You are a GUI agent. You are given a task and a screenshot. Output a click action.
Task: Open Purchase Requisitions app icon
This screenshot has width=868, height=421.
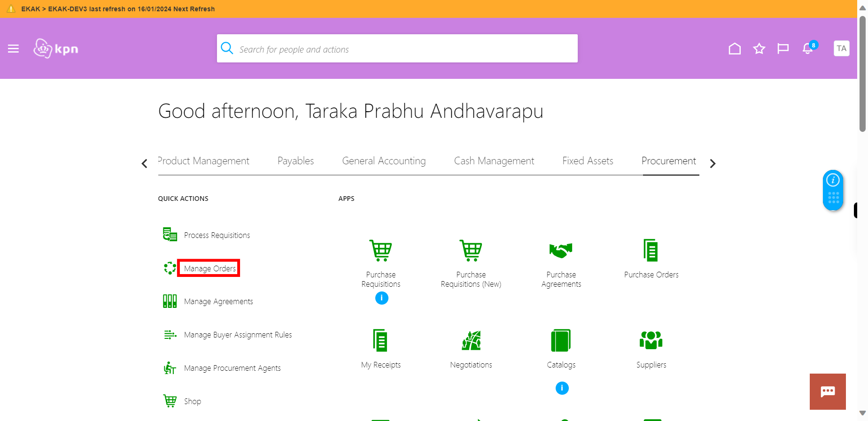coord(380,250)
